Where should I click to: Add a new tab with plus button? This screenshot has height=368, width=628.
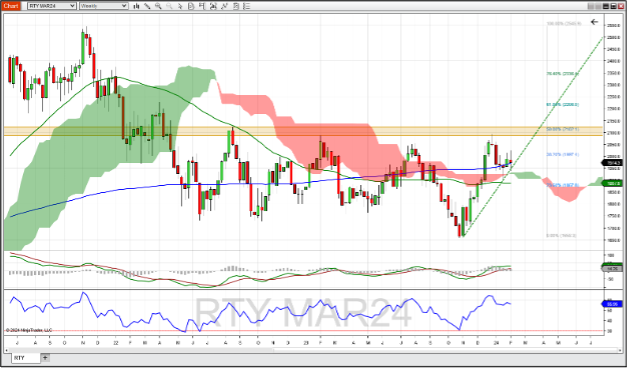click(45, 358)
